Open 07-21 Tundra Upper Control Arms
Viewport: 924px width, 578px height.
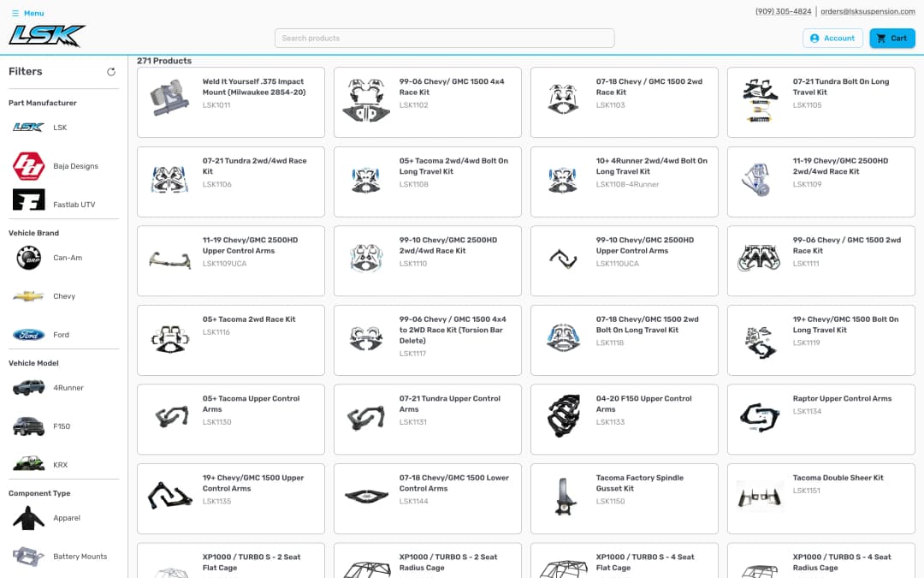427,420
